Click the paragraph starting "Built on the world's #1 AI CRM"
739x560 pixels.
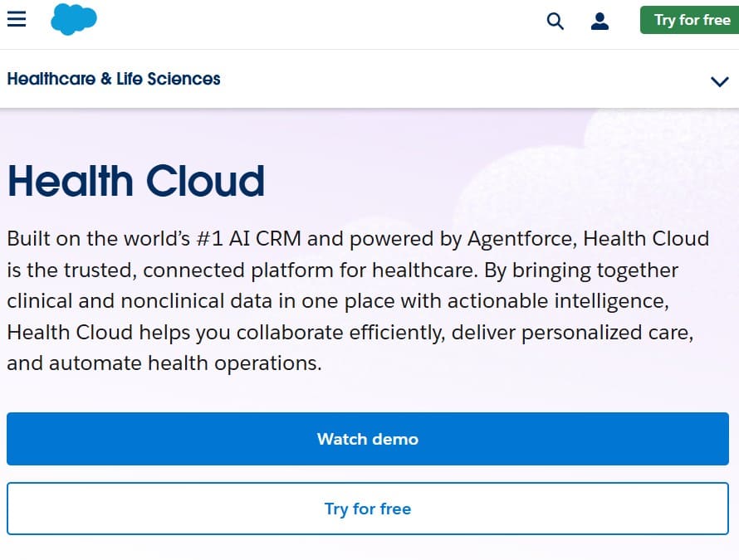click(358, 301)
